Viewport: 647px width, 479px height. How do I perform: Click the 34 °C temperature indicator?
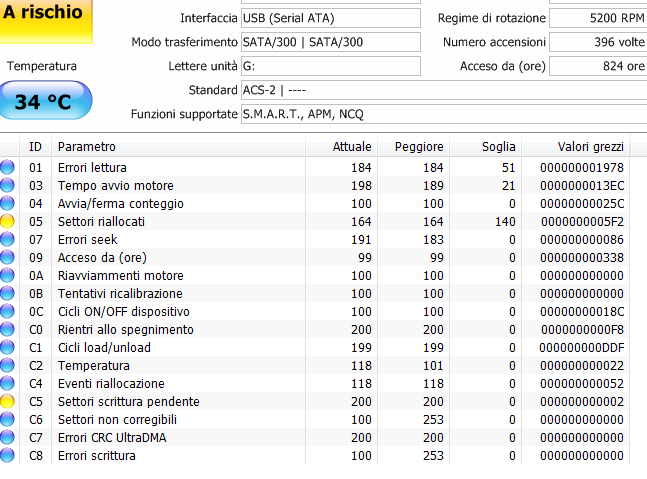(47, 101)
